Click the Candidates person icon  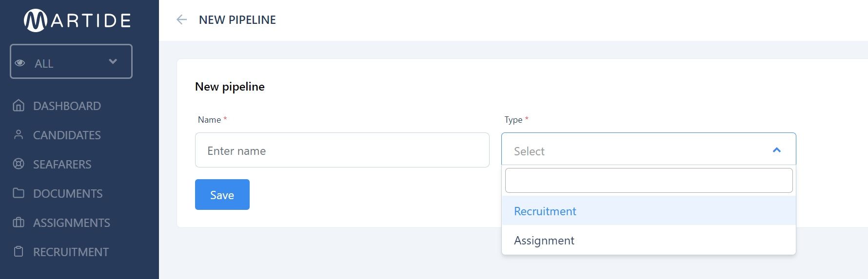[x=19, y=135]
